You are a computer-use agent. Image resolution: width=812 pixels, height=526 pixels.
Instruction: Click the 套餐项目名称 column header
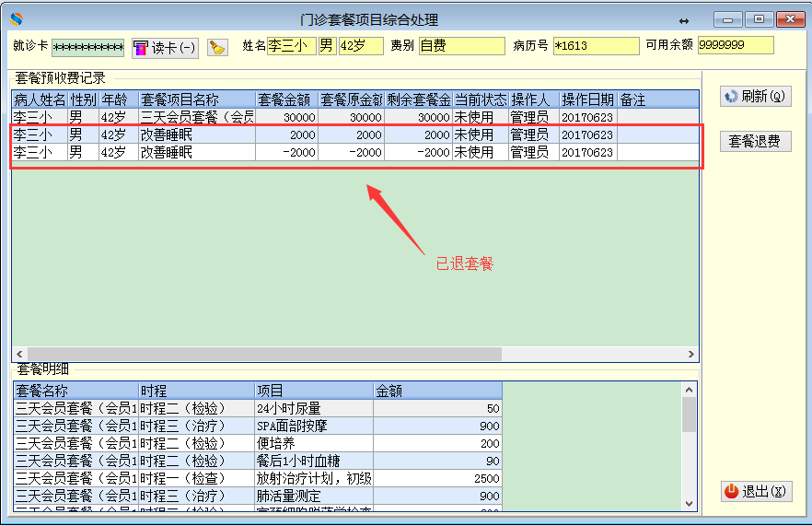[x=197, y=99]
